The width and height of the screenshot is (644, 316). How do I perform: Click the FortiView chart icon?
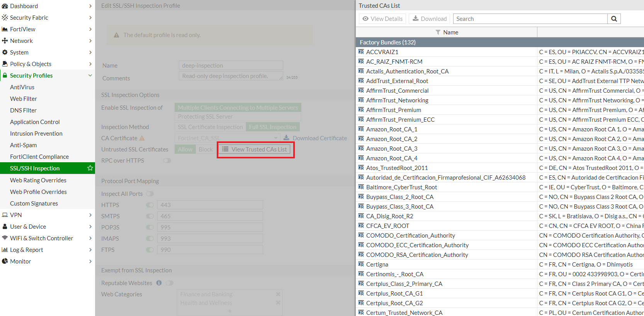click(x=5, y=29)
